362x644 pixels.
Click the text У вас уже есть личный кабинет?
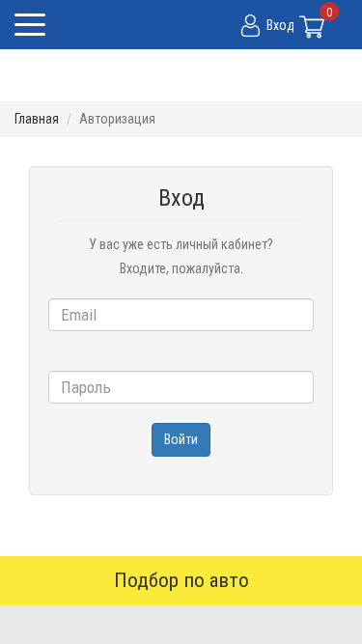click(x=181, y=245)
